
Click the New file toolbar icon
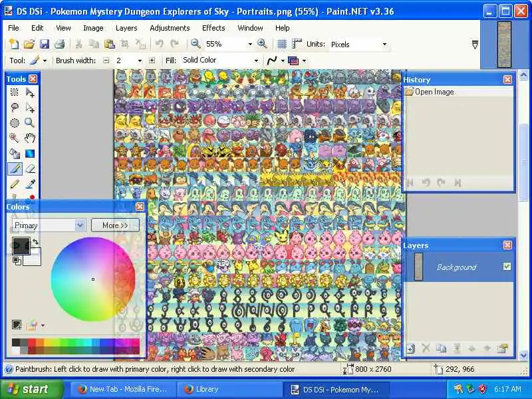tap(14, 44)
